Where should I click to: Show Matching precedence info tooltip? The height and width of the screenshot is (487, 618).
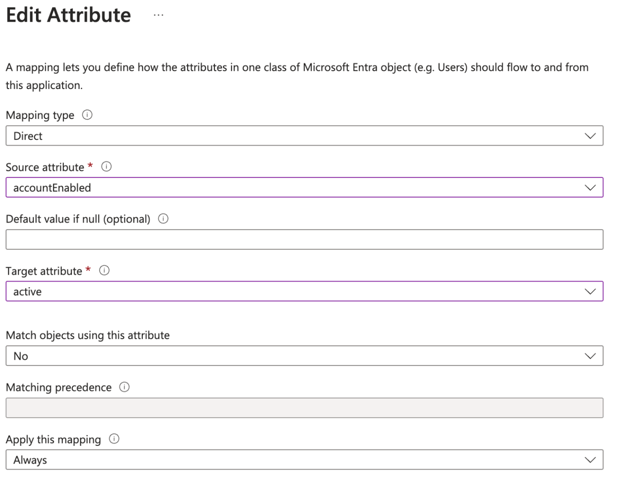coord(124,387)
